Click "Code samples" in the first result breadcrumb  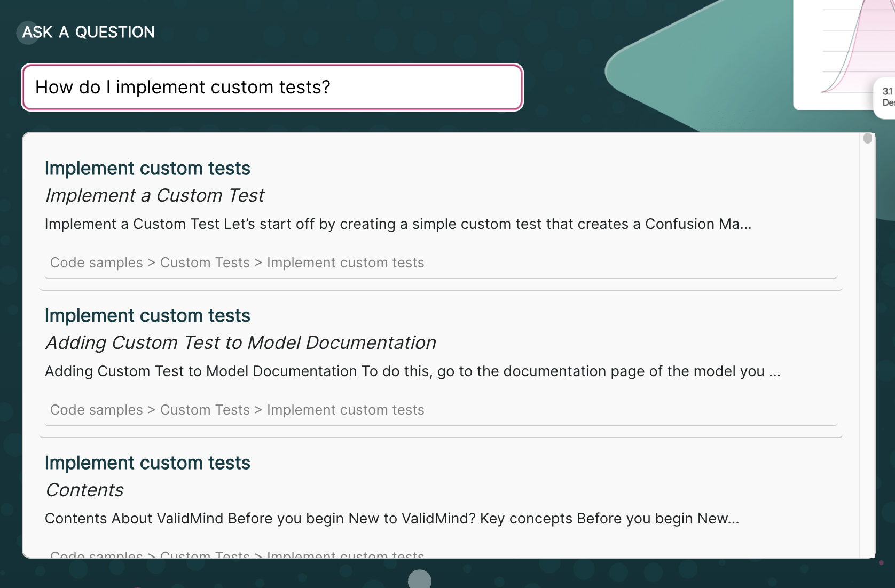(x=97, y=263)
